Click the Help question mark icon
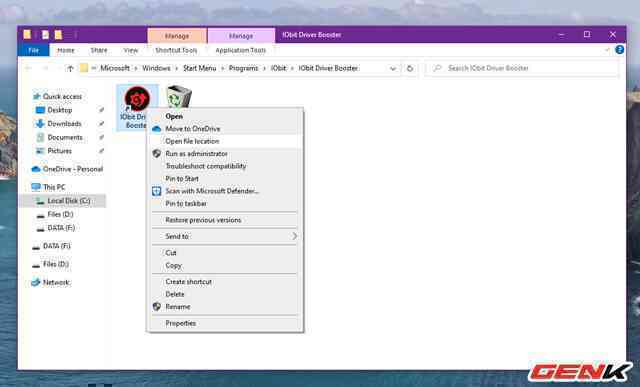 (619, 50)
